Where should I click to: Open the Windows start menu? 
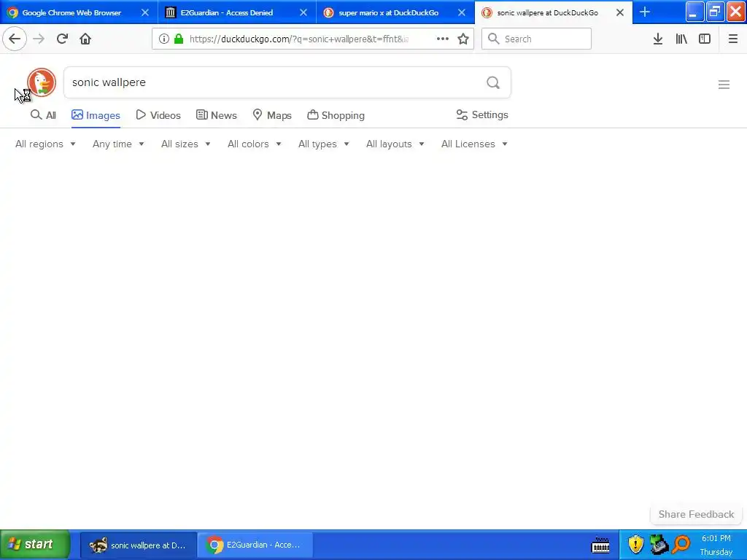[34, 544]
